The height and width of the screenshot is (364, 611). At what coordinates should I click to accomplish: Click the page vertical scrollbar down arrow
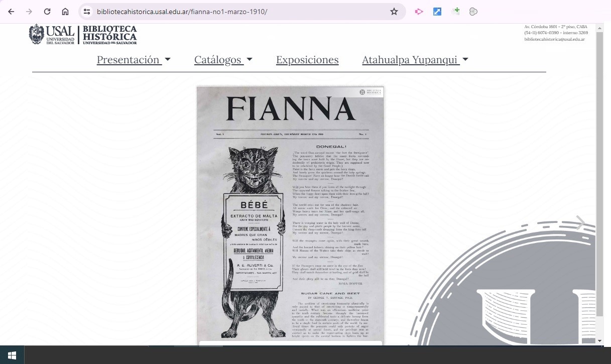[599, 341]
